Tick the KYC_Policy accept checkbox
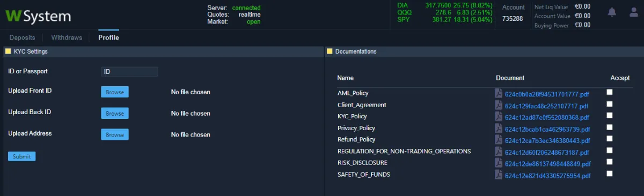644x196 pixels. click(x=609, y=115)
